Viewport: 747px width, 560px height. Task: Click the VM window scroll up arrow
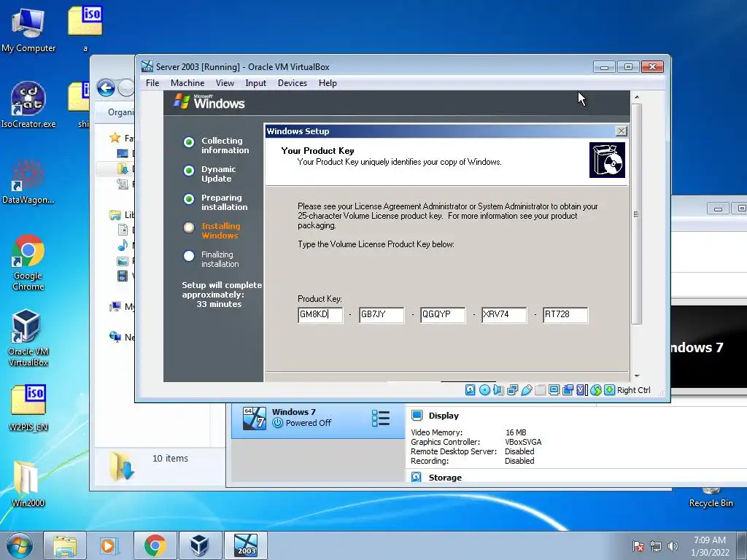(x=636, y=97)
